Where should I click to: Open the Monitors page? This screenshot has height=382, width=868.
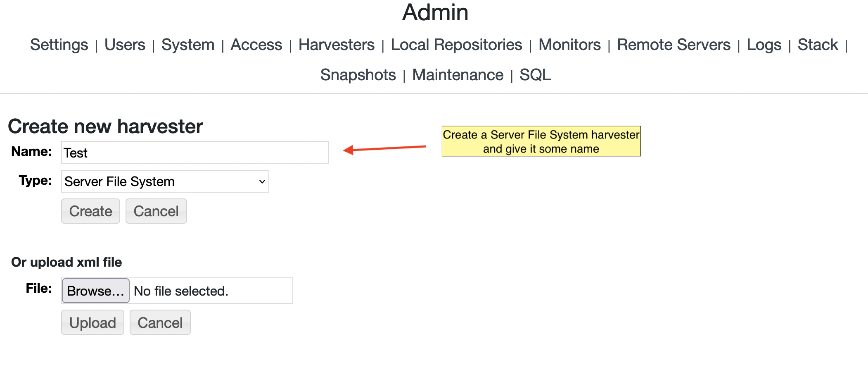pos(569,45)
